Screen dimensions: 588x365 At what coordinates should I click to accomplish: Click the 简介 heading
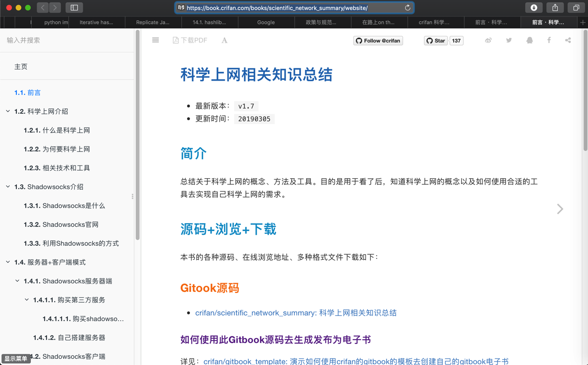click(x=194, y=153)
